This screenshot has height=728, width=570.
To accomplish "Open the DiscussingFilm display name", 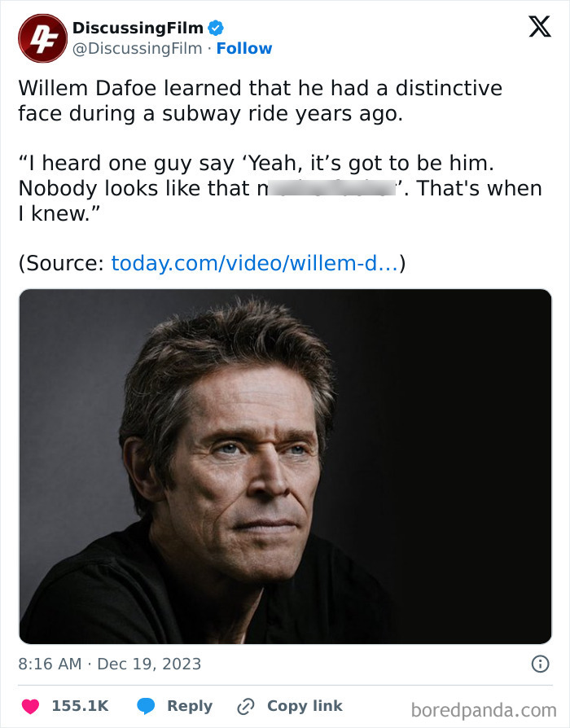I will point(138,28).
